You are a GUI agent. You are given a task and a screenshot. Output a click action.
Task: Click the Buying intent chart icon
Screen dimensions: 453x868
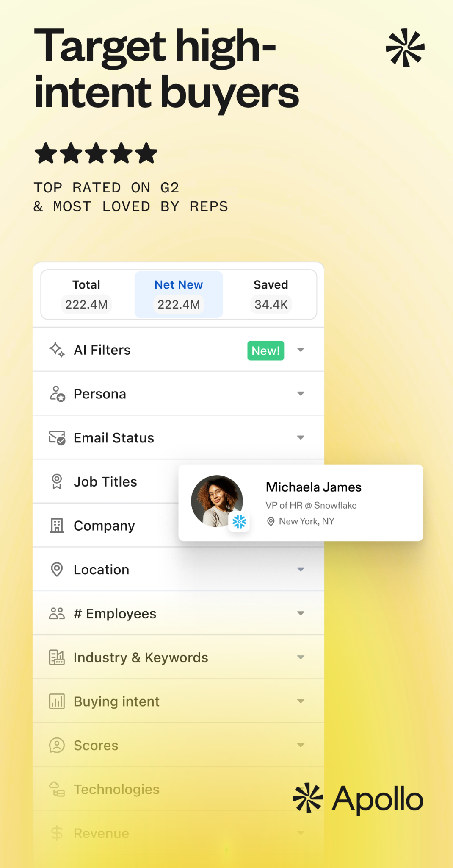pyautogui.click(x=57, y=701)
